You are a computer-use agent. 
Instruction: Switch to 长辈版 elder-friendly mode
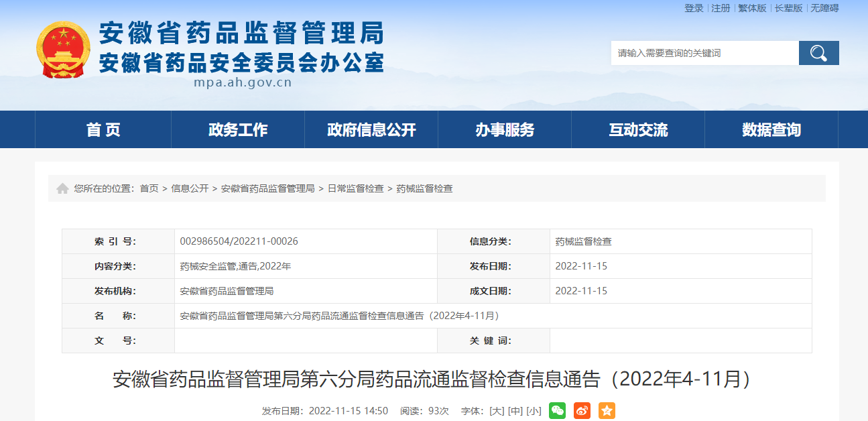[788, 8]
